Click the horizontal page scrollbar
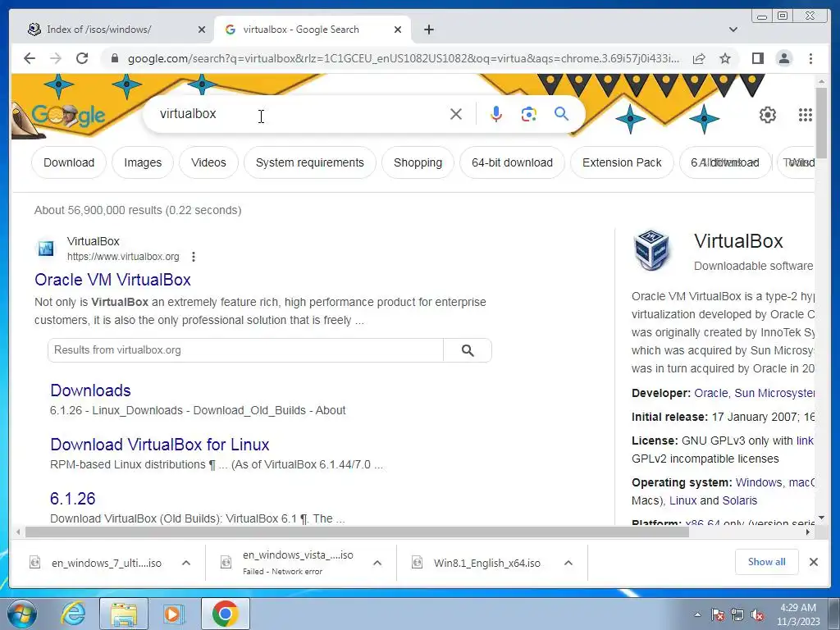Screen dimensions: 840x630 coord(357,532)
